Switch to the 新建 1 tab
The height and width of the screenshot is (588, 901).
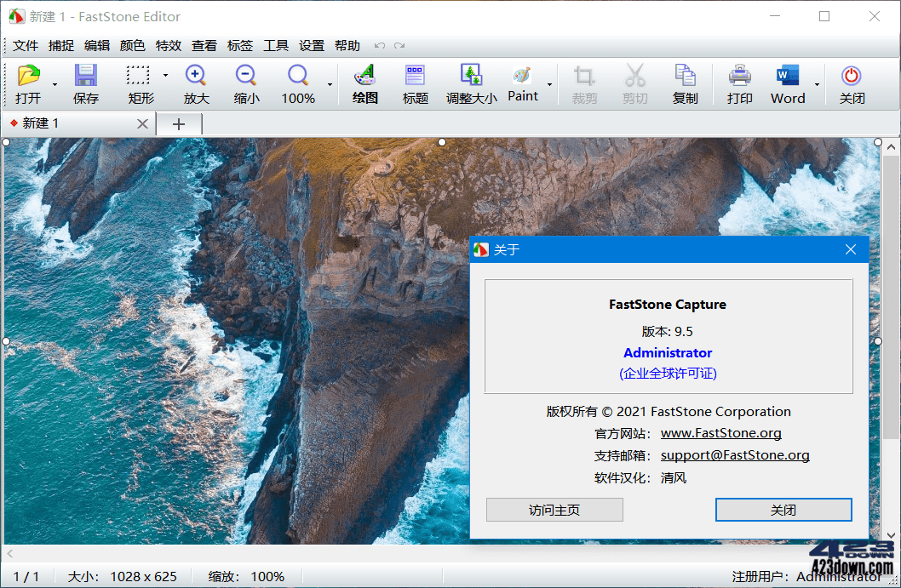(38, 123)
